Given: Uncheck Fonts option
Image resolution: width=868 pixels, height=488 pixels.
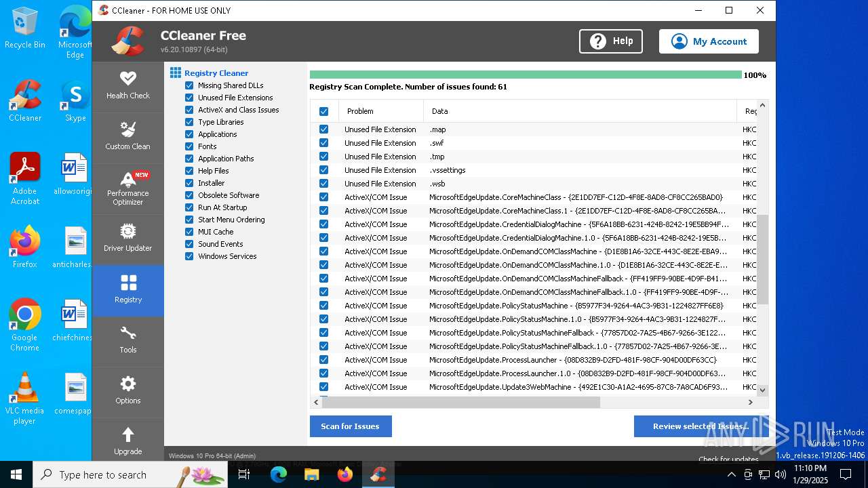Looking at the screenshot, I should [x=189, y=146].
